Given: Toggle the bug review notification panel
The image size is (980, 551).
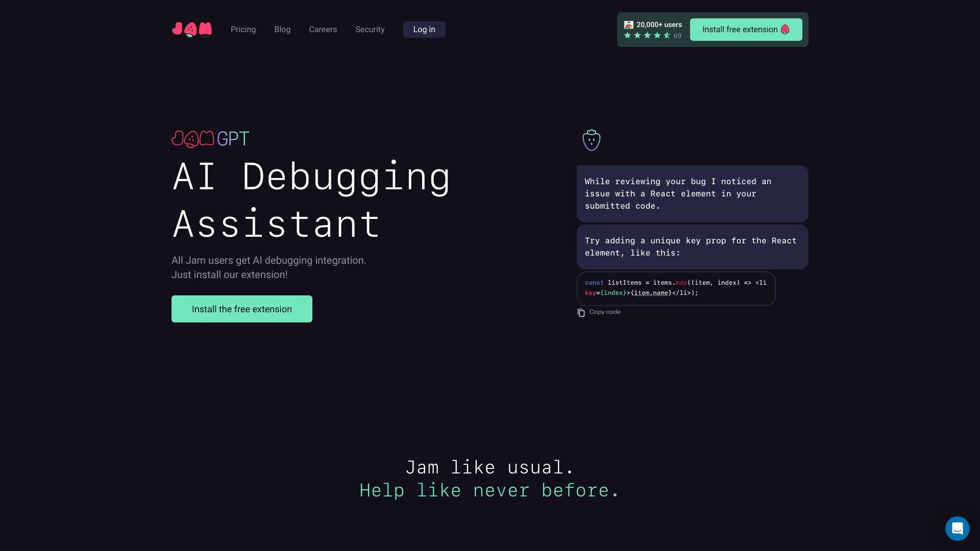Looking at the screenshot, I should pos(592,140).
